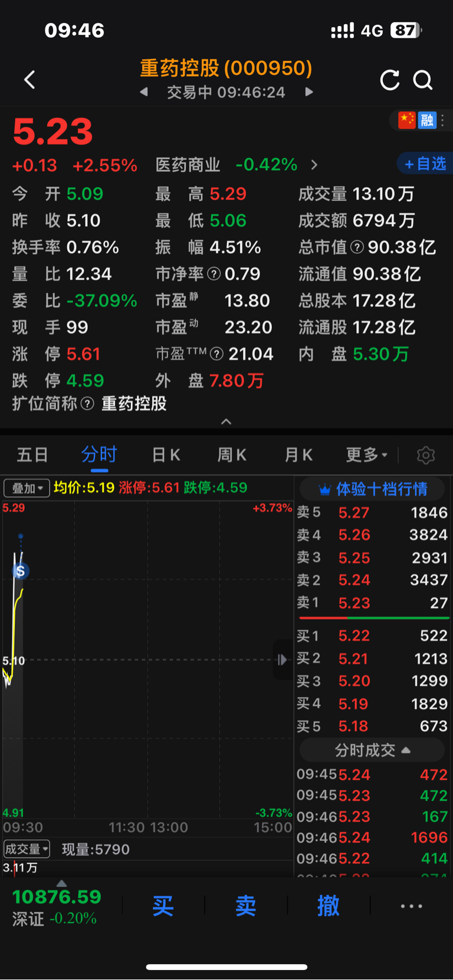Tap the 09:46 trade of 414
This screenshot has height=980, width=453.
(372, 859)
